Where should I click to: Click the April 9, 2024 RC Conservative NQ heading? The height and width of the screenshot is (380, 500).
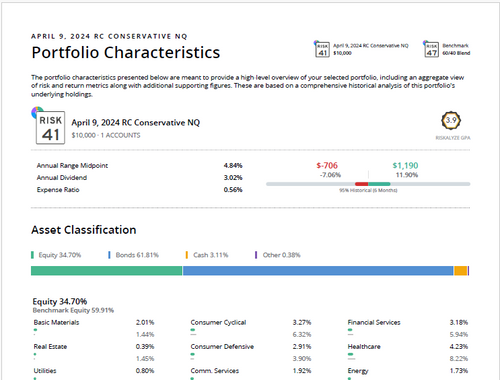pyautogui.click(x=136, y=123)
